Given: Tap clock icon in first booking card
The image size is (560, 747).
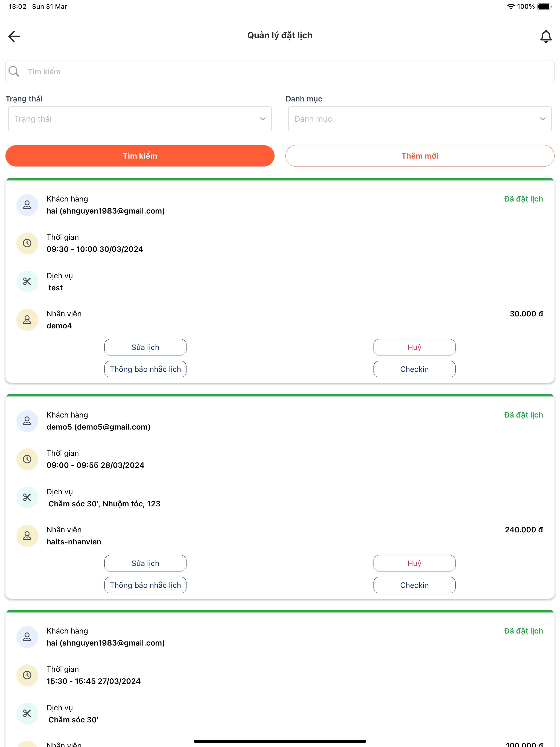Looking at the screenshot, I should 27,243.
